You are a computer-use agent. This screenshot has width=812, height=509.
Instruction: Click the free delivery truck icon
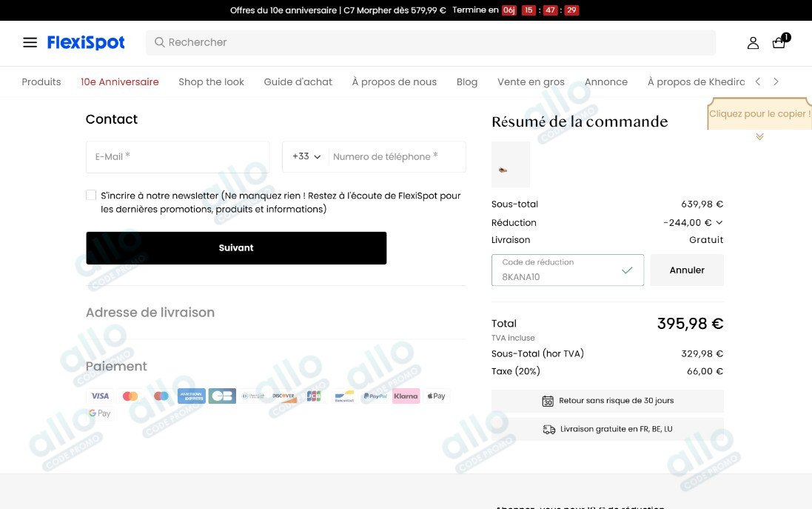click(x=549, y=429)
